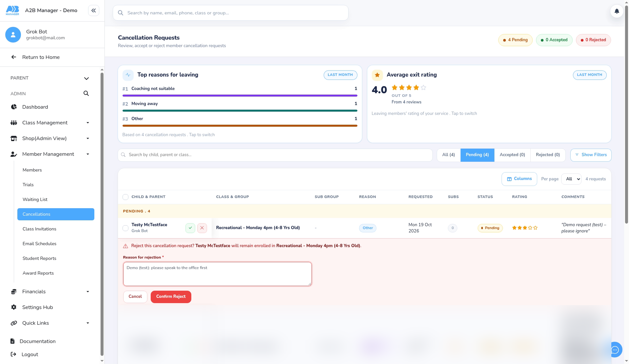
Task: Expand the Class Management menu arrow
Action: coord(88,123)
